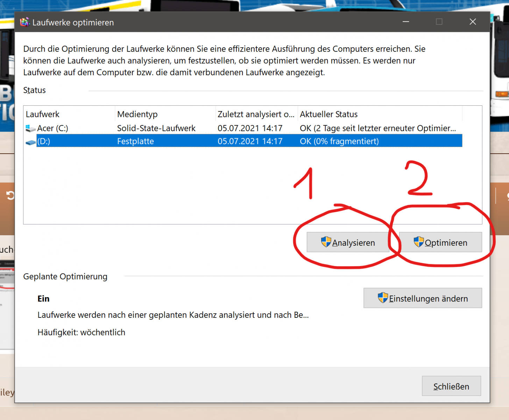Click the Festplatte media type cell
This screenshot has width=509, height=420.
tap(135, 141)
